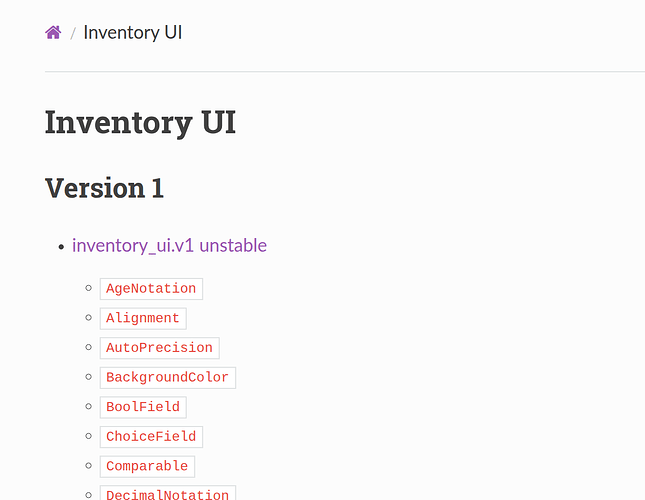Go to the AutoPrecision entry
Viewport: 645px width, 500px height.
tap(159, 348)
